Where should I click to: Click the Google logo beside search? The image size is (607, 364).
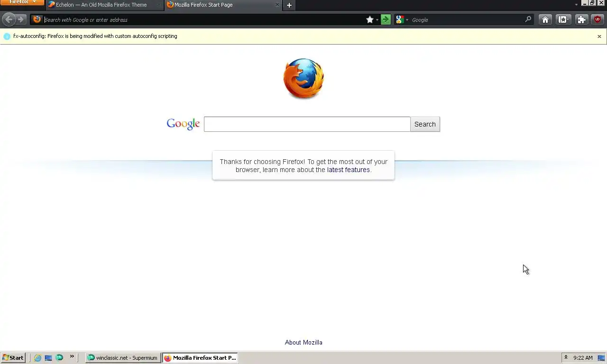(x=183, y=124)
